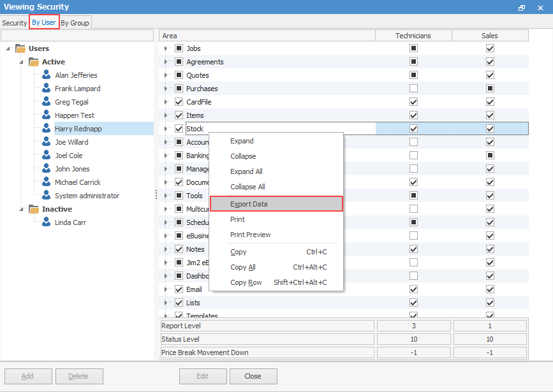Click the Inactive folder icon
This screenshot has height=392, width=553.
[x=34, y=209]
